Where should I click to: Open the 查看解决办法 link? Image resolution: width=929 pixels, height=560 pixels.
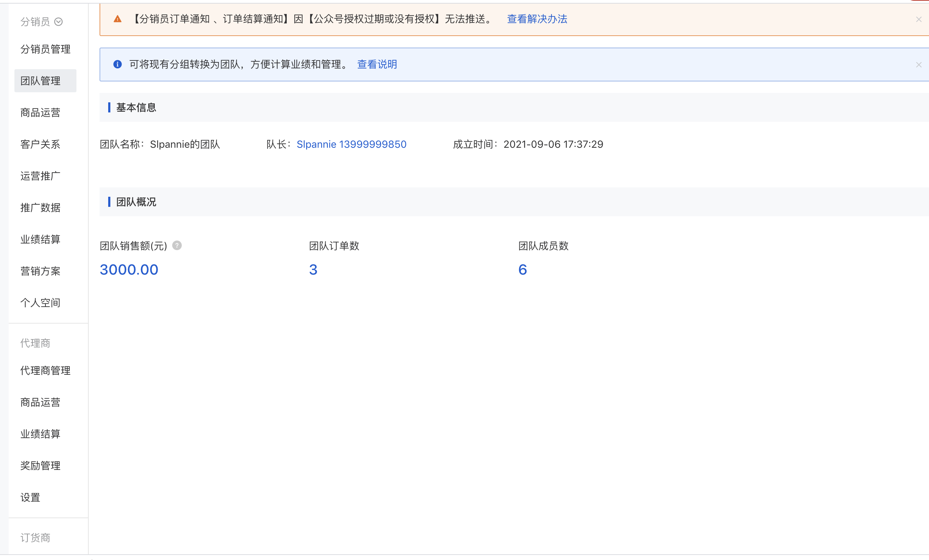click(x=537, y=19)
